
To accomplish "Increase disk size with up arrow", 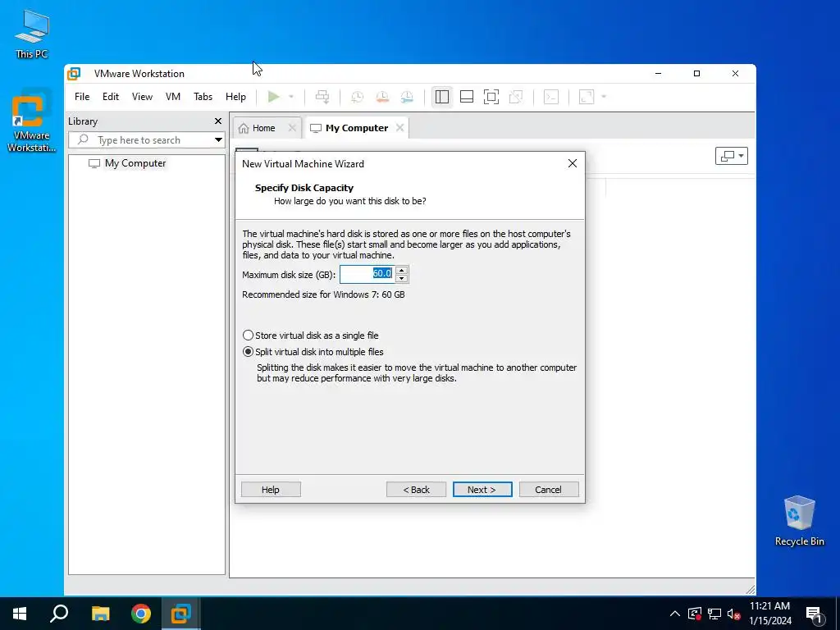I will point(402,270).
